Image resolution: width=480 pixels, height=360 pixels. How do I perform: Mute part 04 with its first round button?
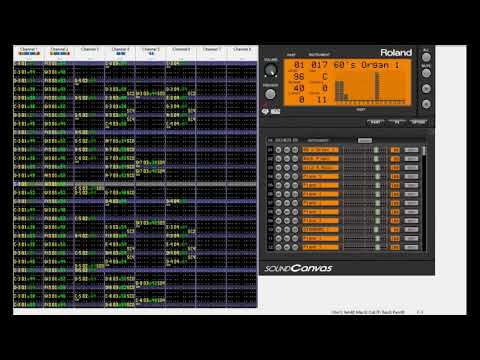(x=278, y=177)
